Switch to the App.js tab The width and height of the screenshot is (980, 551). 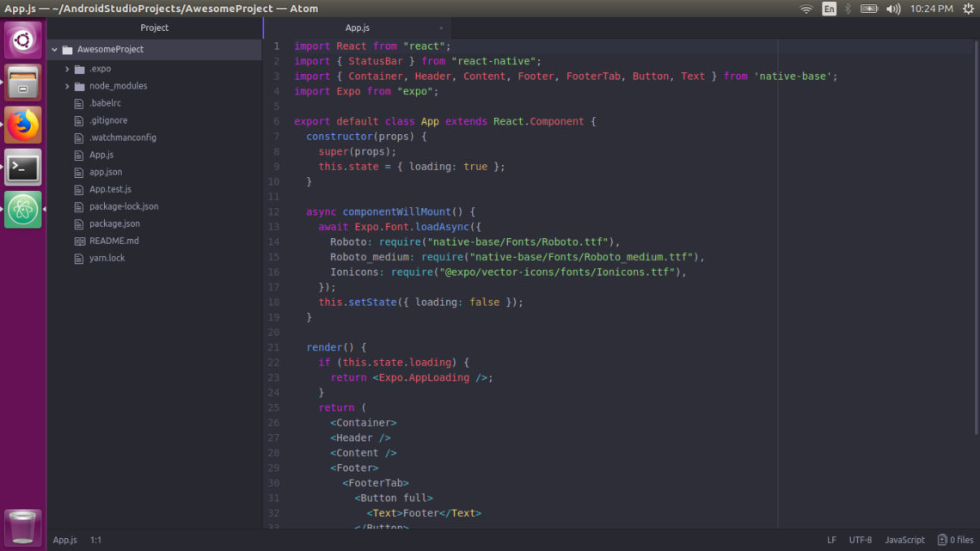coord(358,27)
